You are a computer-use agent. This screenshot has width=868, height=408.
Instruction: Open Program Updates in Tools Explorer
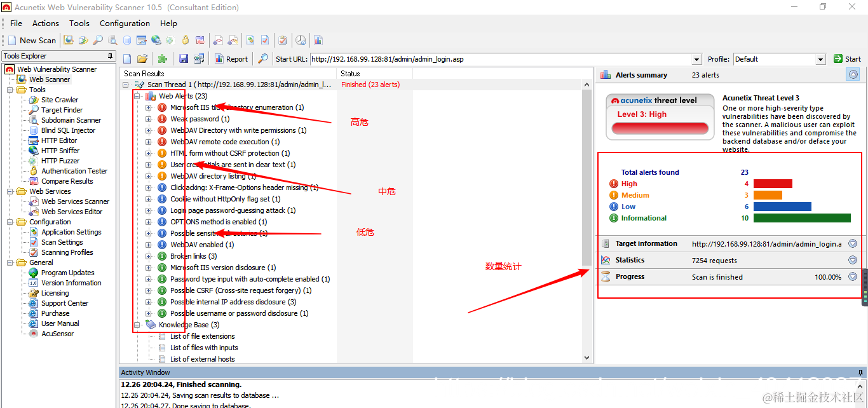(68, 273)
